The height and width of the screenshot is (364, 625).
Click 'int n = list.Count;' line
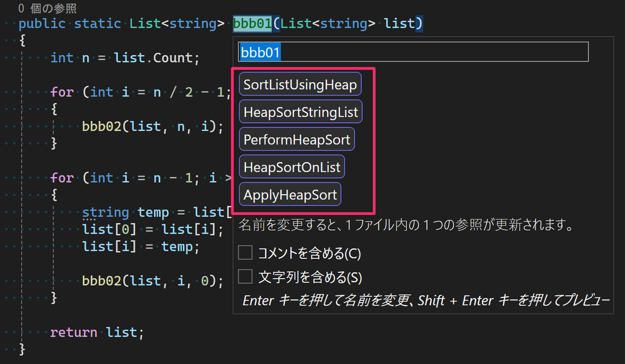[x=125, y=58]
